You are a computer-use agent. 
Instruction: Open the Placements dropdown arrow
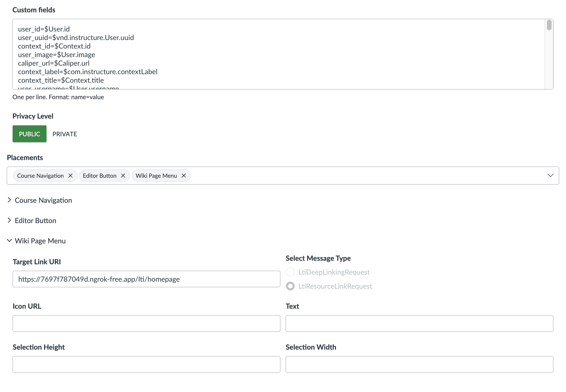point(550,175)
